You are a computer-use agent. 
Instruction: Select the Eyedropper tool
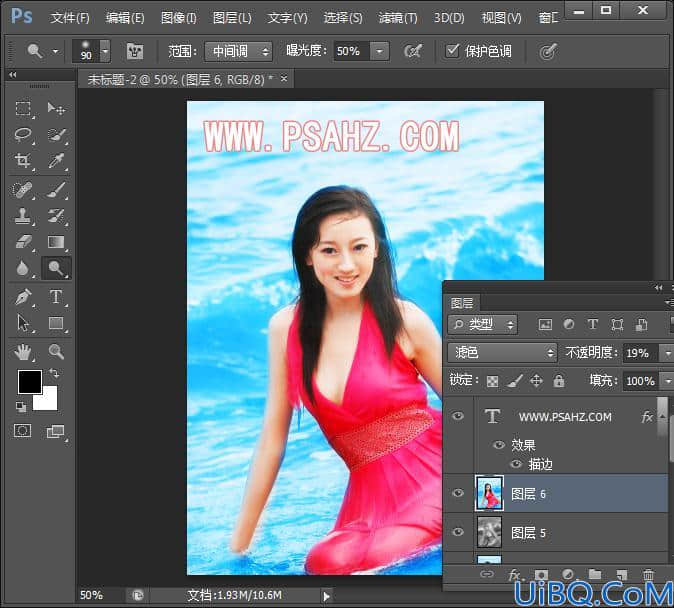(x=56, y=161)
